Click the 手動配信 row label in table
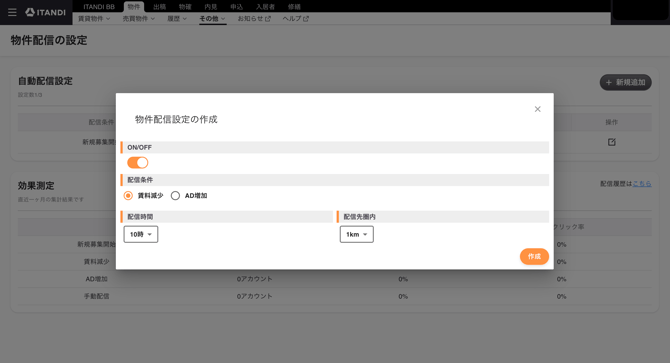 tap(97, 296)
